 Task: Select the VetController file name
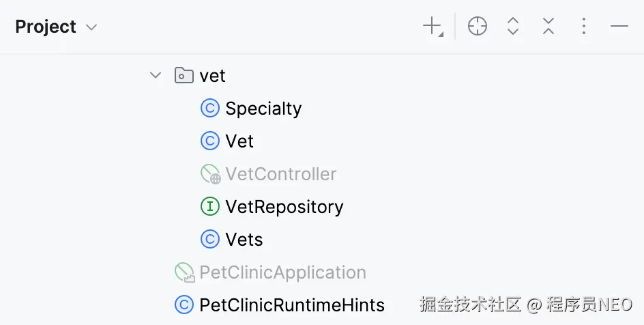[x=281, y=174]
